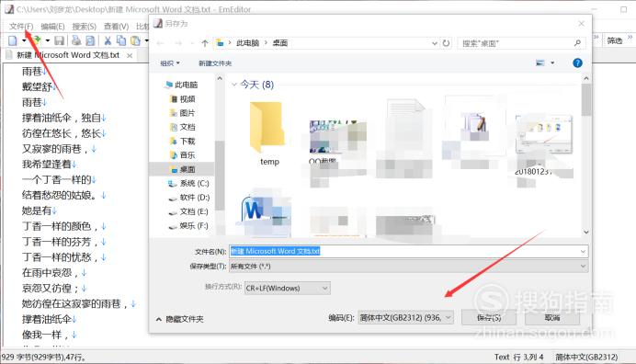Click the Forward arrow in Save As dialog
The width and height of the screenshot is (636, 364).
pos(178,43)
